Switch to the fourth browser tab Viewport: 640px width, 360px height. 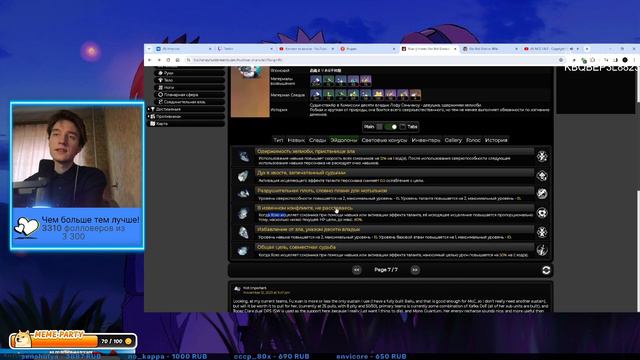pos(367,49)
